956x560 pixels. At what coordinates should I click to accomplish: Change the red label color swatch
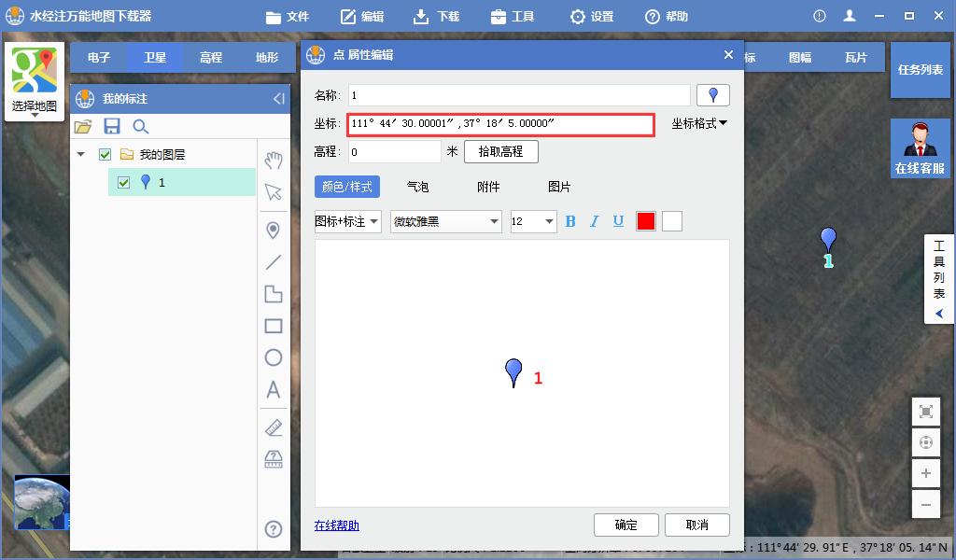(646, 221)
